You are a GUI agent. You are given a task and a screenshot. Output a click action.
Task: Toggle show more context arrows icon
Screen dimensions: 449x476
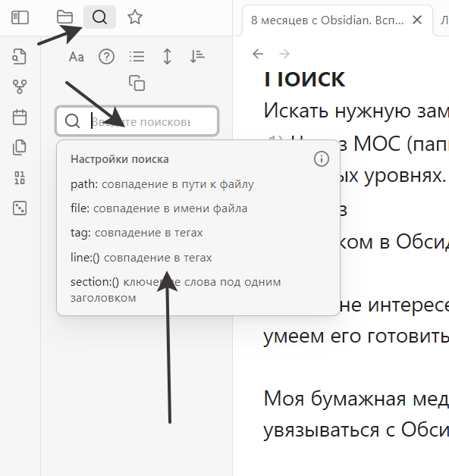[167, 57]
